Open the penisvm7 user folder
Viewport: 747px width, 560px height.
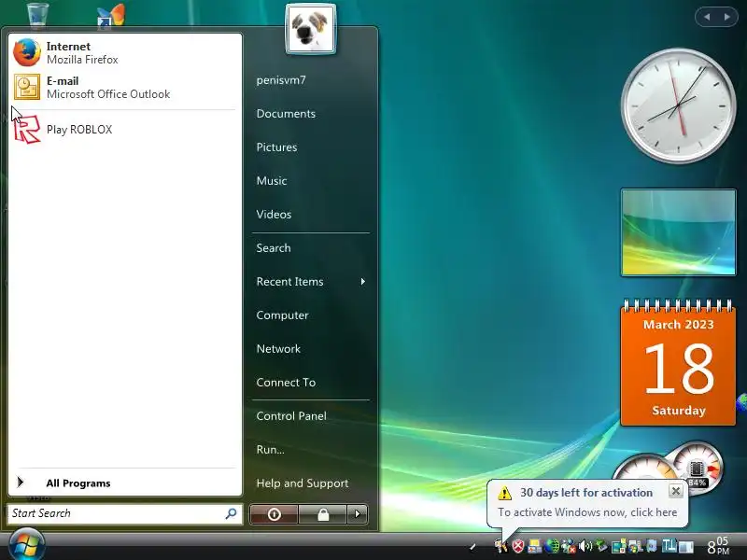[x=281, y=80]
